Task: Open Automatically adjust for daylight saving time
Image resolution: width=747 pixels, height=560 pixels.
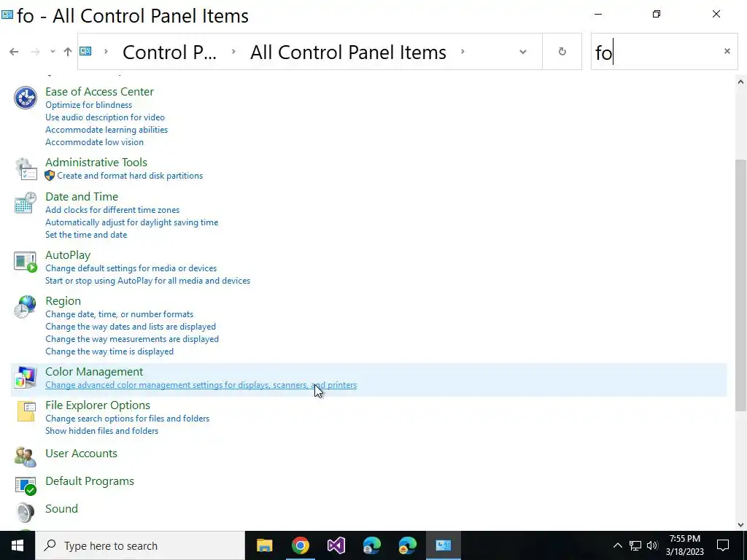Action: (131, 222)
